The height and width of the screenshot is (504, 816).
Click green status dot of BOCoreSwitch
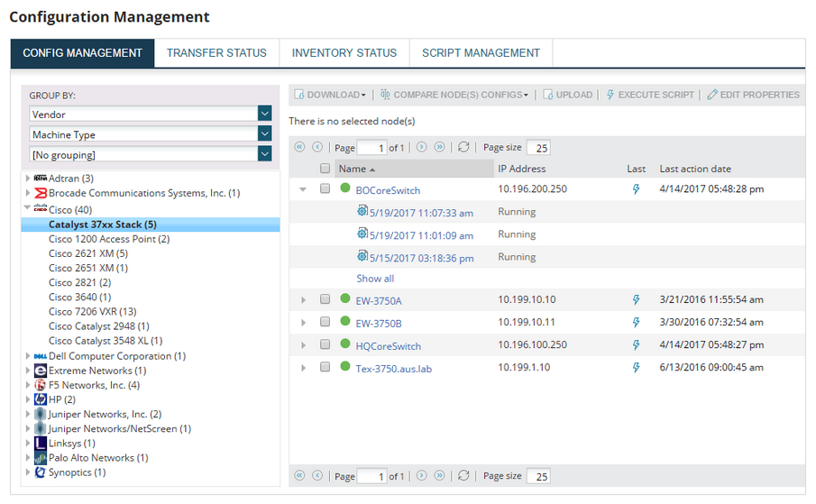point(345,188)
